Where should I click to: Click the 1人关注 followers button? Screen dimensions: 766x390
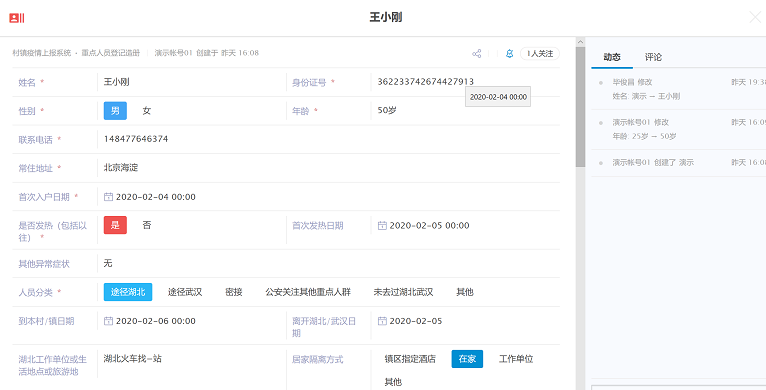click(540, 54)
